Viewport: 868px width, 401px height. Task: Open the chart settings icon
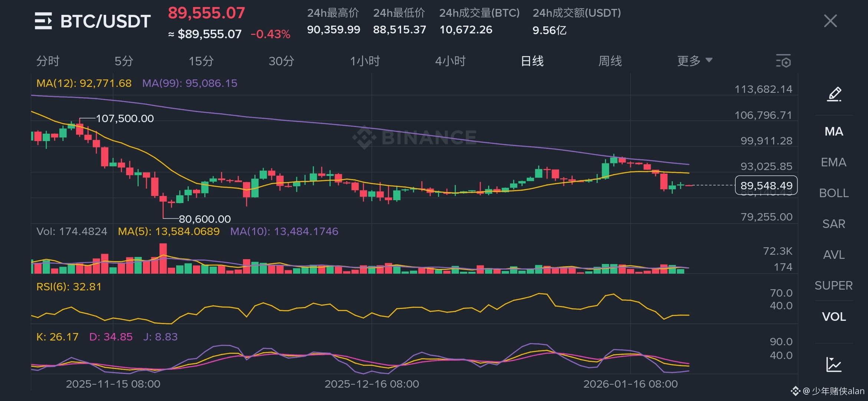tap(783, 61)
